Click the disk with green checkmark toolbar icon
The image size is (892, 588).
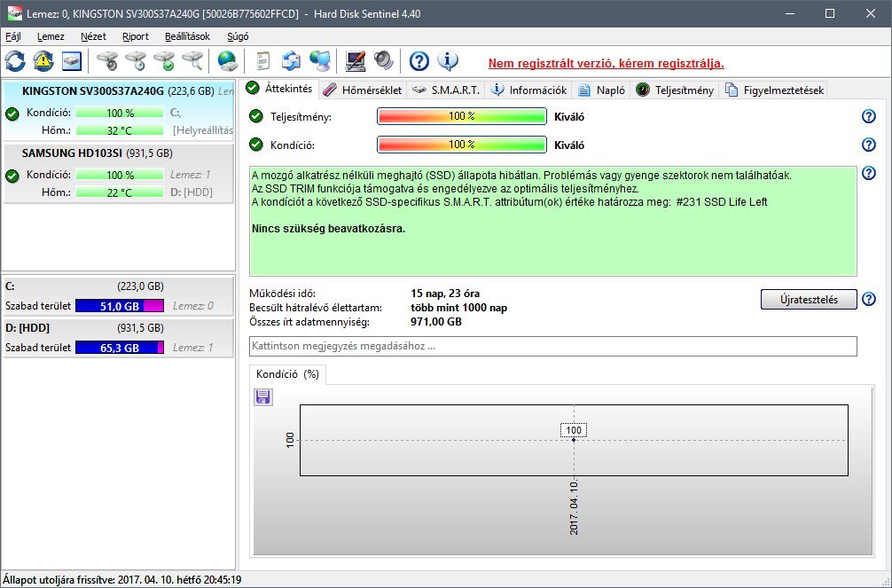click(x=164, y=61)
